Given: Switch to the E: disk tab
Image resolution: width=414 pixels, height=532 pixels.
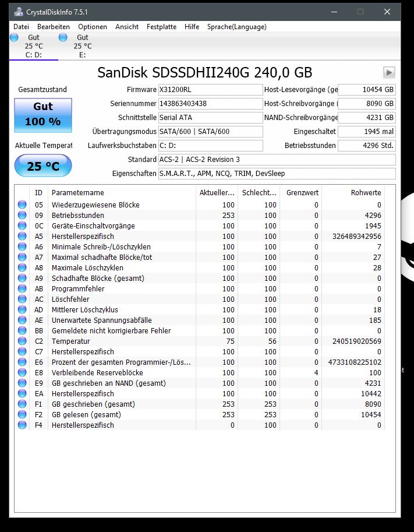Looking at the screenshot, I should (83, 46).
